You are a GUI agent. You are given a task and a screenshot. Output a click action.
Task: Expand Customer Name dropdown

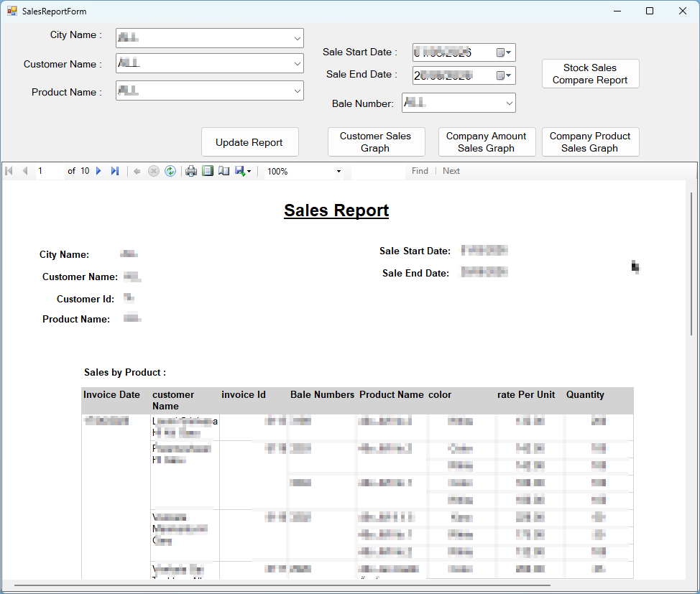[298, 64]
